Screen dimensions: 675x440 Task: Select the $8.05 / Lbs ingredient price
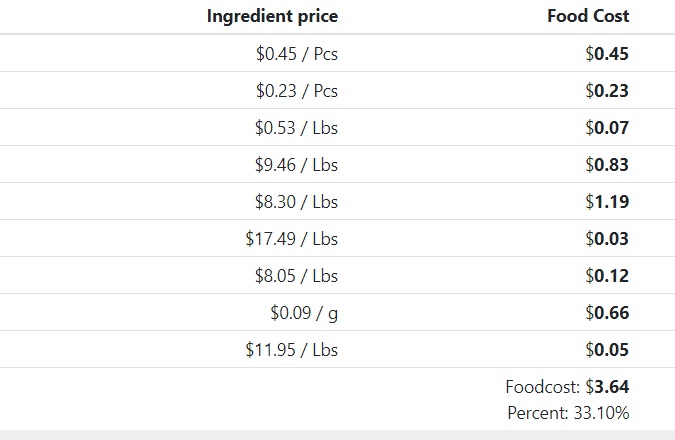coord(296,276)
